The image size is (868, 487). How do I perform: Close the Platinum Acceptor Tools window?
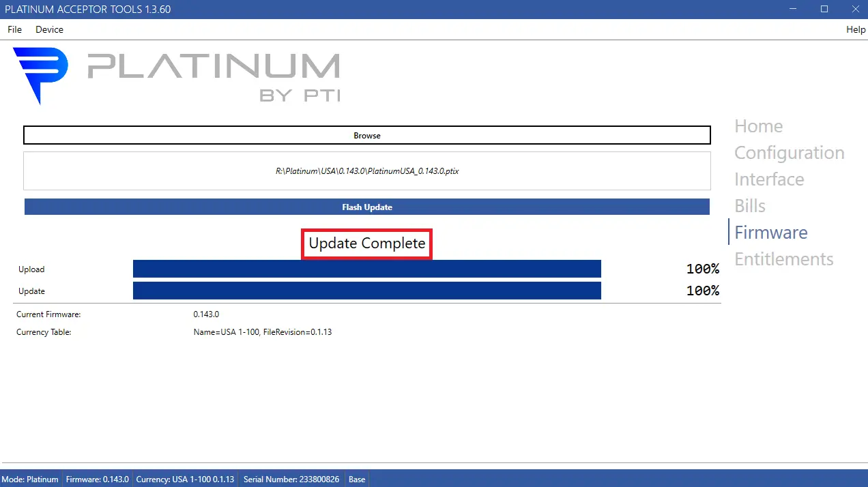pyautogui.click(x=855, y=9)
